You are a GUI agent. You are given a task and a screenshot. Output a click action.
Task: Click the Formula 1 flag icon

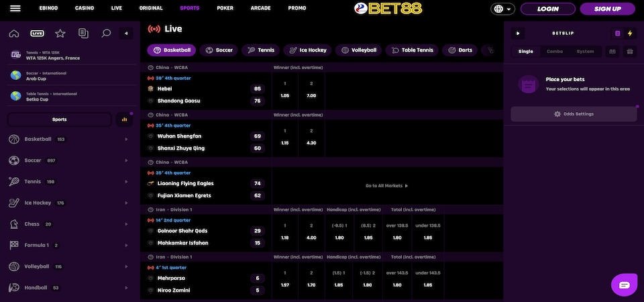click(x=14, y=246)
